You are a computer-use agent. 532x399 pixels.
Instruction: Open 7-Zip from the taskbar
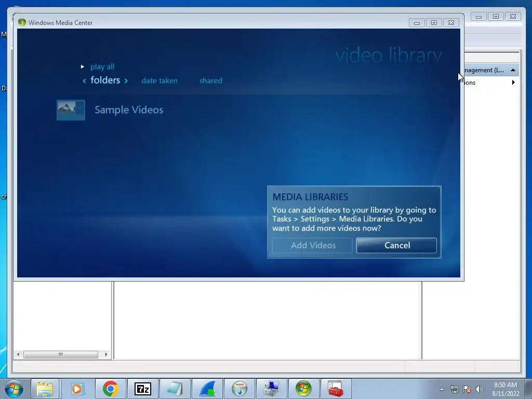click(142, 389)
